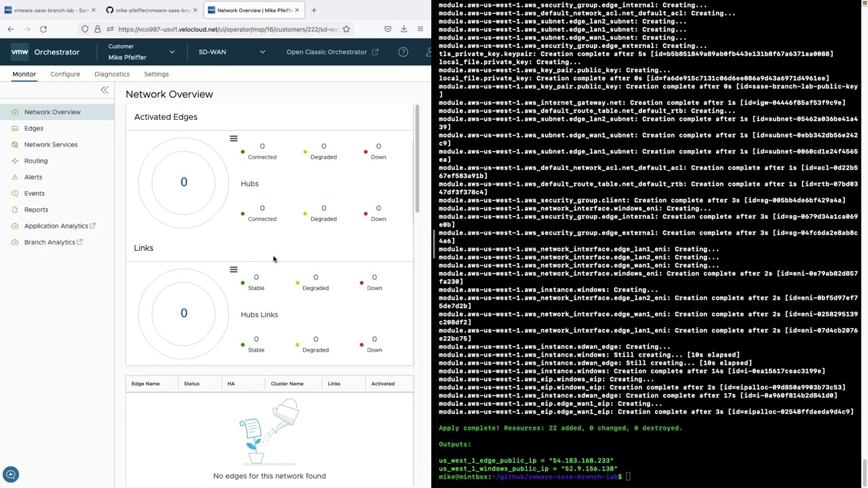Image resolution: width=868 pixels, height=488 pixels.
Task: Click the Cluster Name column header
Action: [x=287, y=384]
